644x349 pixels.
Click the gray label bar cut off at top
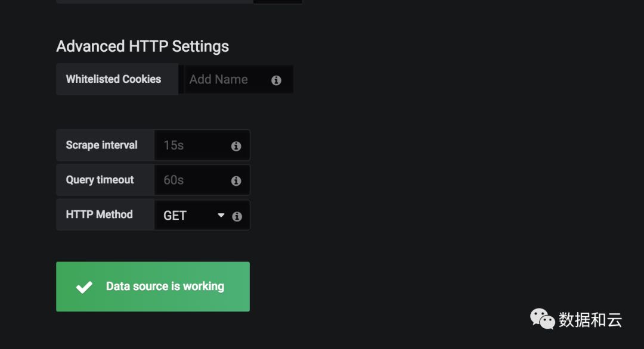click(154, 2)
